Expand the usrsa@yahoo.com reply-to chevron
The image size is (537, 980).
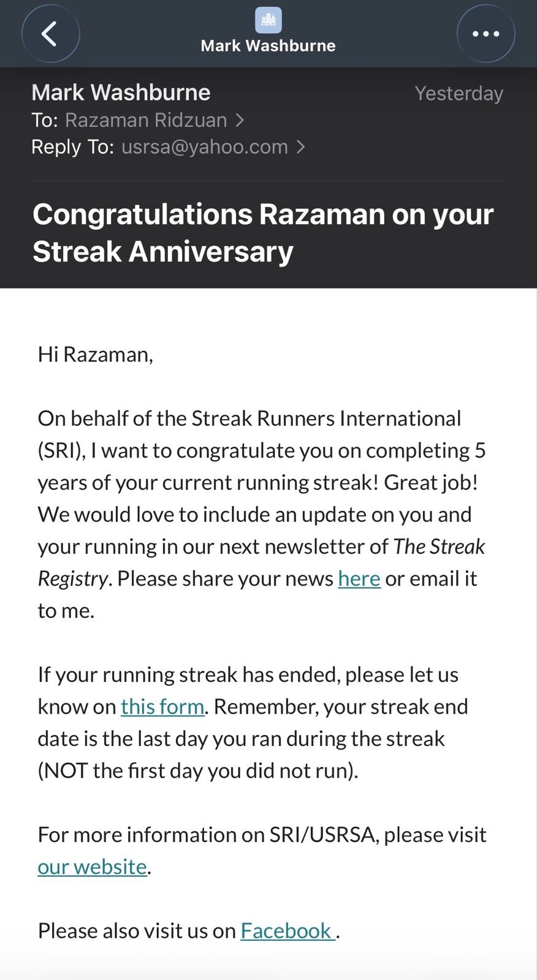[300, 147]
